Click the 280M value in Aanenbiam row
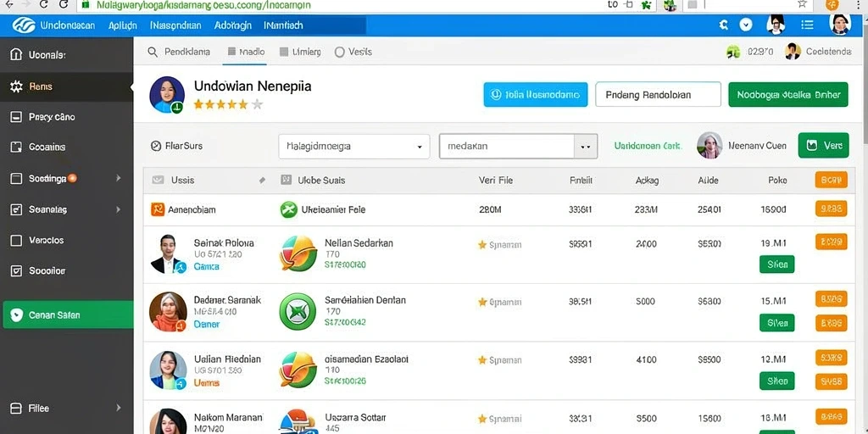The image size is (868, 434). [489, 210]
